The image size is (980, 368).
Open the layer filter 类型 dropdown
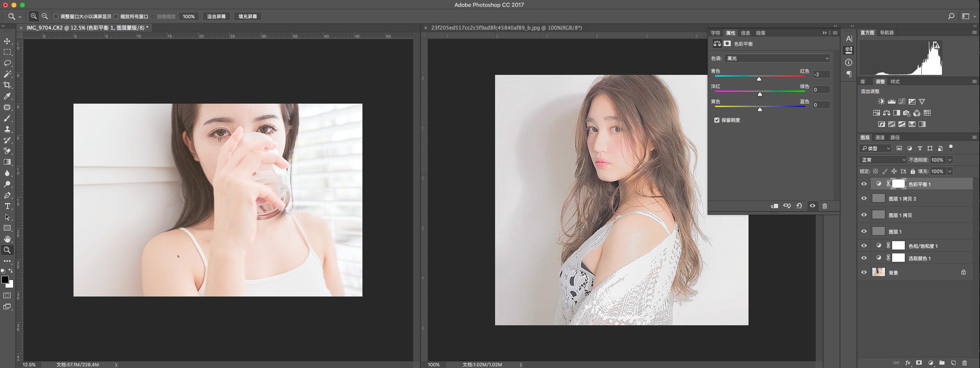(x=875, y=148)
